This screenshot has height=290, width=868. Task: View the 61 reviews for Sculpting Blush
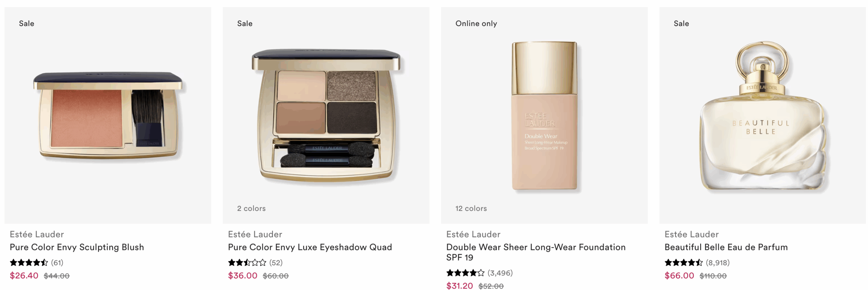pos(57,263)
